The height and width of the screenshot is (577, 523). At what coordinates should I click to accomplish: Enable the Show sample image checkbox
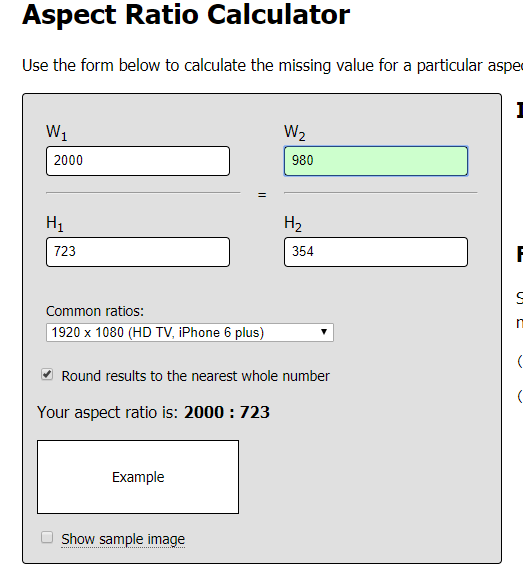(47, 537)
